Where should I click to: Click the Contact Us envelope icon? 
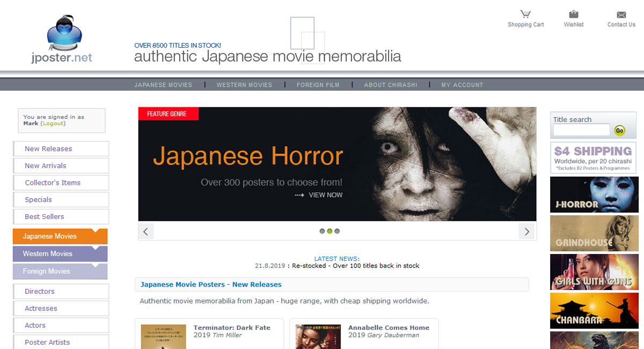tap(621, 14)
